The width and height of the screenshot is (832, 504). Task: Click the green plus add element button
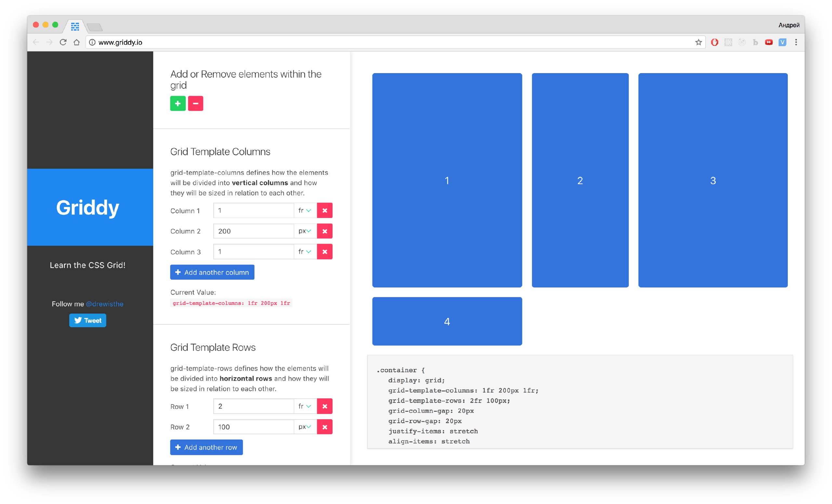pyautogui.click(x=177, y=103)
